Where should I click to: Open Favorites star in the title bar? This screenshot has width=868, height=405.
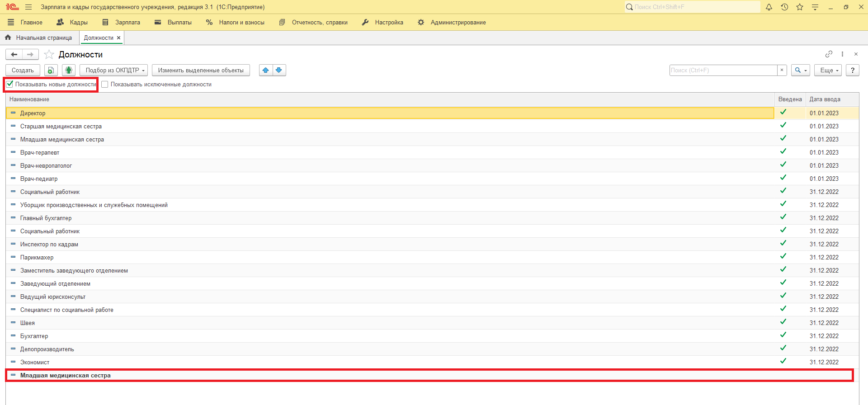click(x=800, y=7)
